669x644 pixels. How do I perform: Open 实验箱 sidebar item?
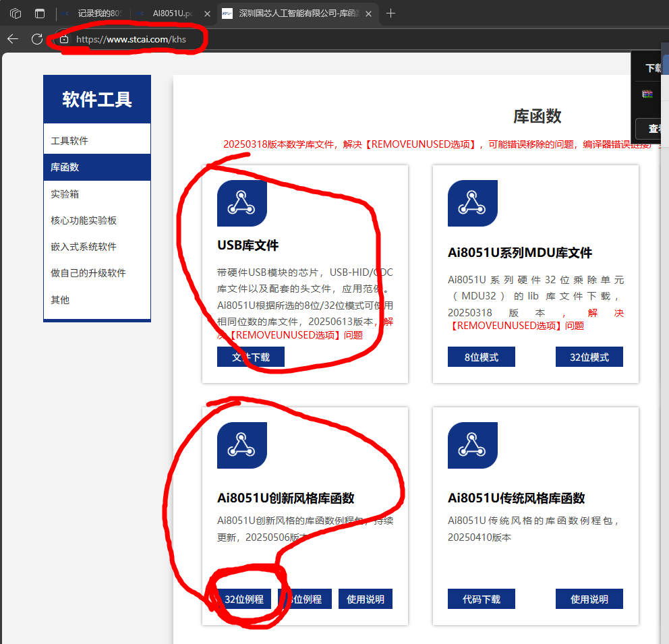click(97, 194)
